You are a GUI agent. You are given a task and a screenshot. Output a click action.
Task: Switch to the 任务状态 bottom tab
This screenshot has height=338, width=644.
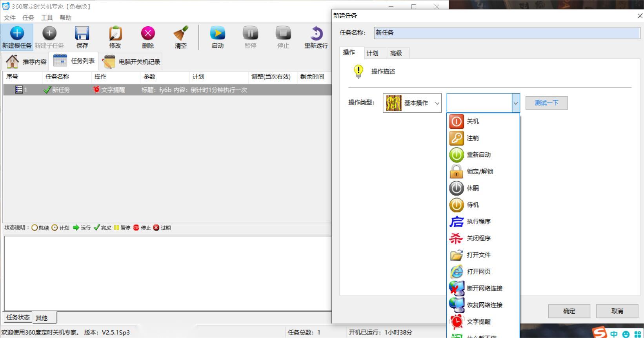click(x=18, y=317)
